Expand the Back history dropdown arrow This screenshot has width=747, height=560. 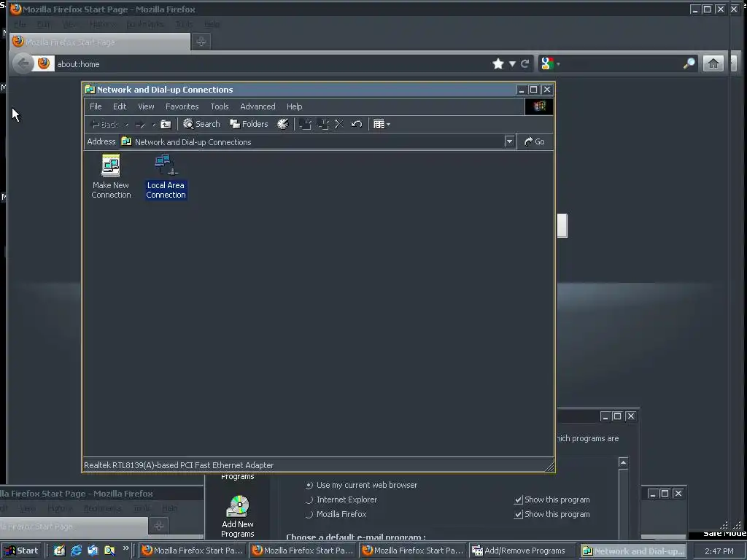click(127, 125)
